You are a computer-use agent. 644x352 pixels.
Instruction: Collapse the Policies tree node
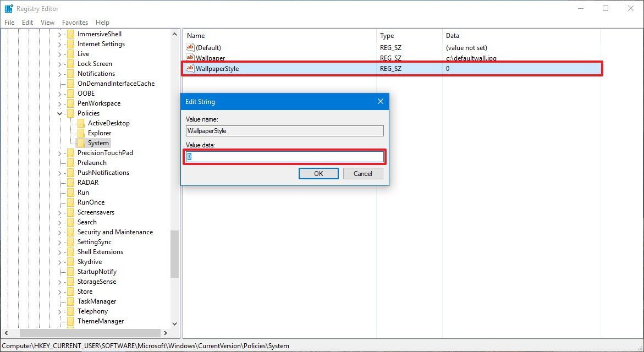coord(59,113)
